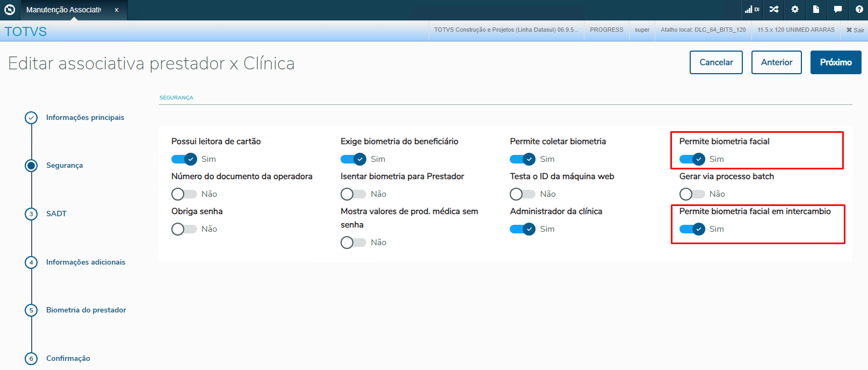The height and width of the screenshot is (370, 868).
Task: Click the TOTVS logo icon in top bar
Action: click(x=10, y=10)
